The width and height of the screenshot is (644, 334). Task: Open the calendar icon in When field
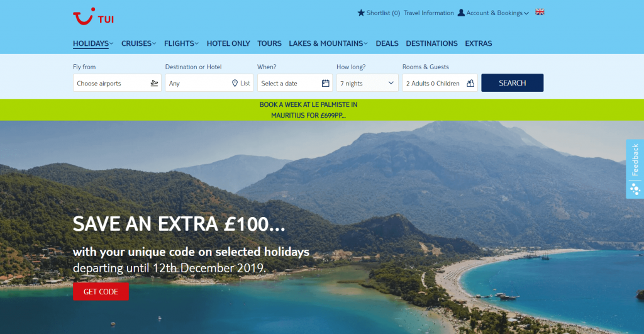click(325, 83)
